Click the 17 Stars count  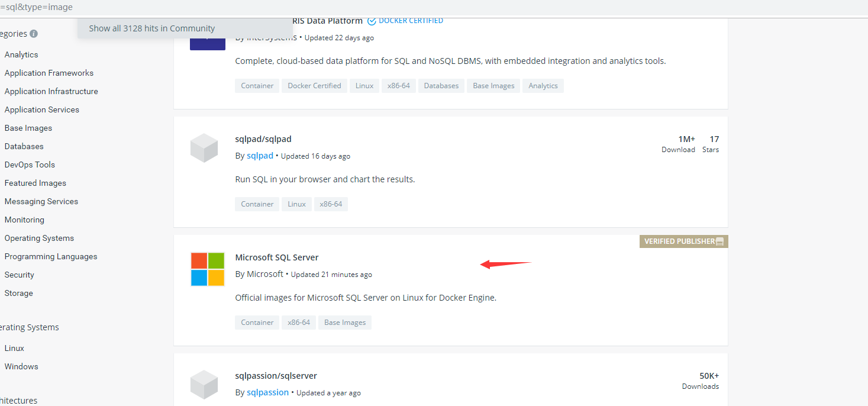coord(711,144)
